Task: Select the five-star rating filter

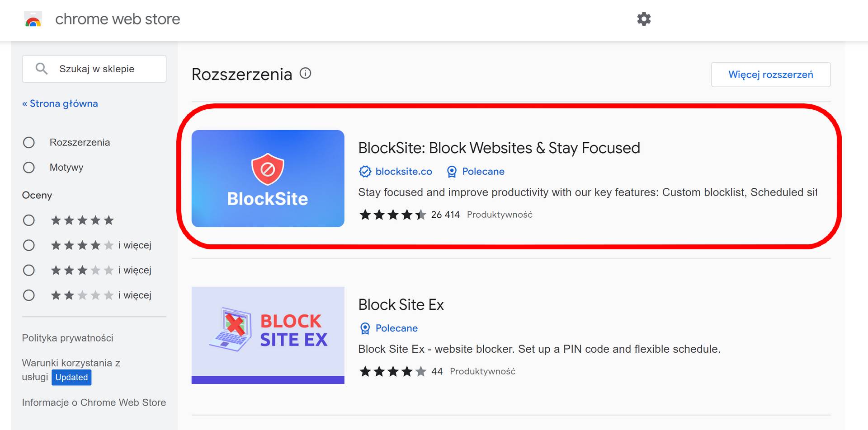Action: (29, 220)
